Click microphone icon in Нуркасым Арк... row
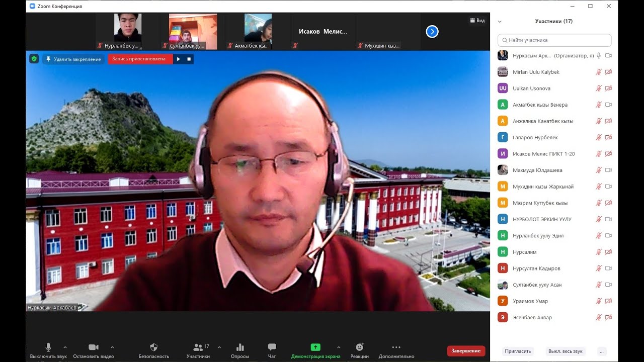The image size is (644, 362). pos(599,56)
